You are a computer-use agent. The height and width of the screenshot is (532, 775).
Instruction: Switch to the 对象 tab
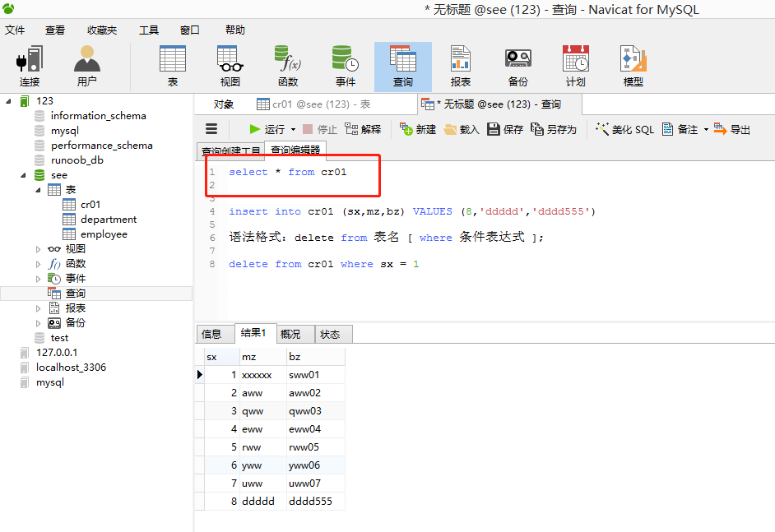point(224,104)
